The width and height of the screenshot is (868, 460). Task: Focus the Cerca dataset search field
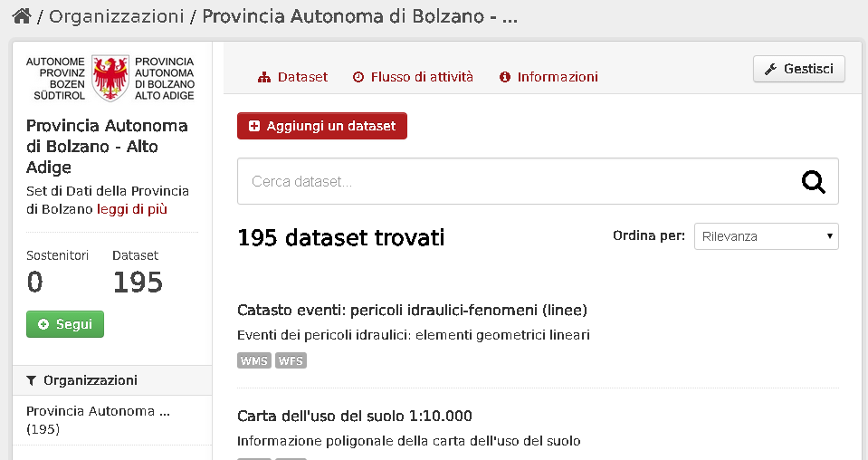coord(538,181)
